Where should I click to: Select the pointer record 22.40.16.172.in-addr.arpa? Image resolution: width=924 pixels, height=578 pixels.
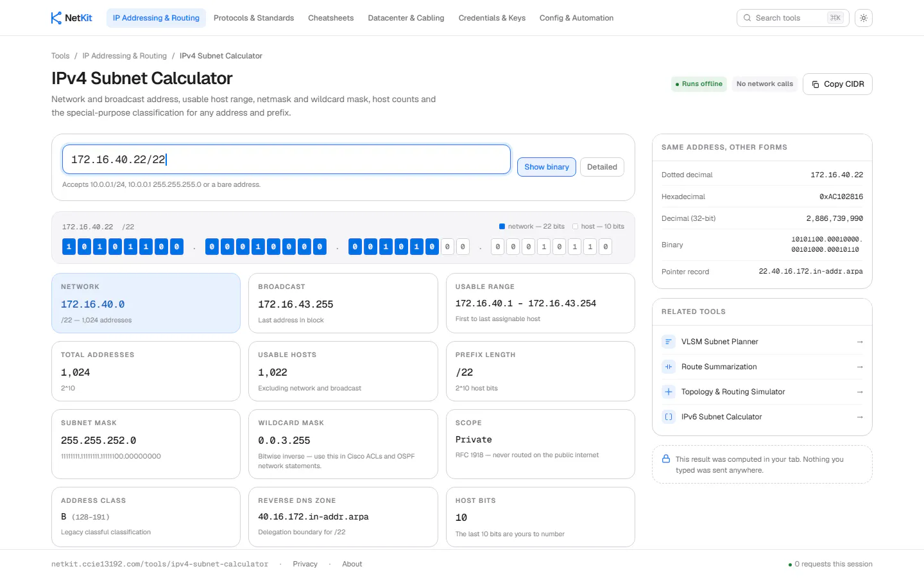tap(811, 272)
